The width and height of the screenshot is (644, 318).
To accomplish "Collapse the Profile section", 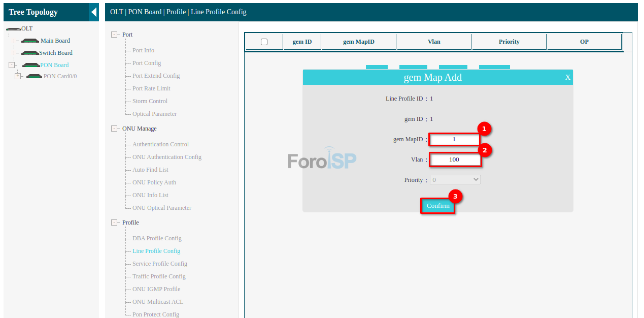I will pos(114,222).
